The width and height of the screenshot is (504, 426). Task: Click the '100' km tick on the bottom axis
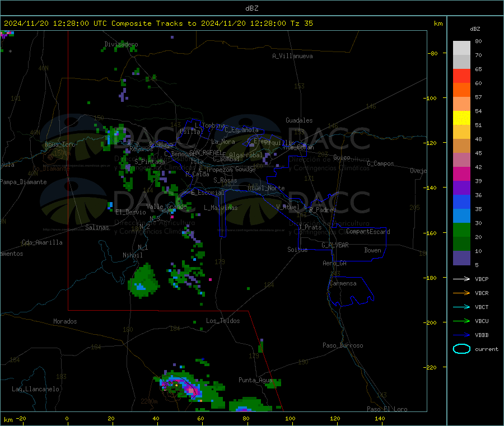290,418
